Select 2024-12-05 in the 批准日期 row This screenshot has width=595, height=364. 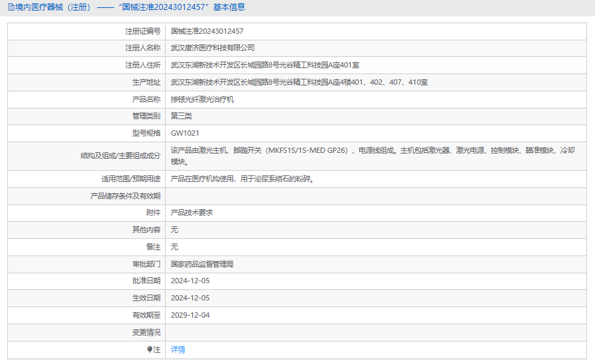[190, 281]
